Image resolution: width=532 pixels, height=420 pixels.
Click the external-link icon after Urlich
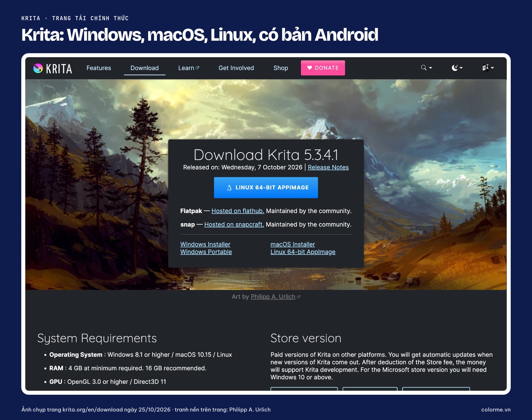coord(298,297)
